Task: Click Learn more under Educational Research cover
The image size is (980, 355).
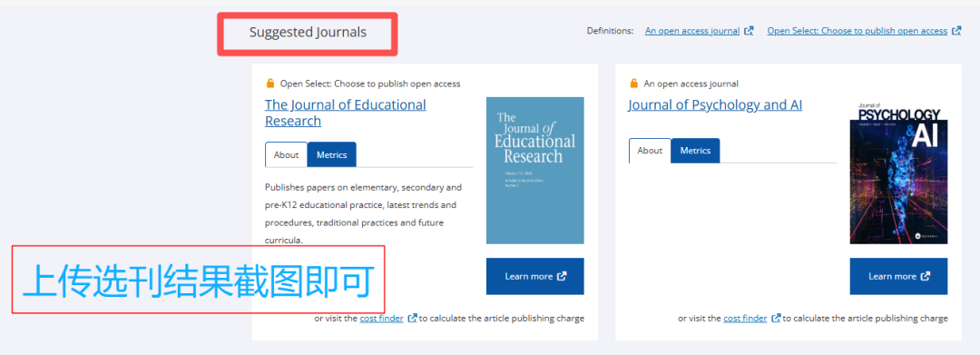Action: (535, 276)
